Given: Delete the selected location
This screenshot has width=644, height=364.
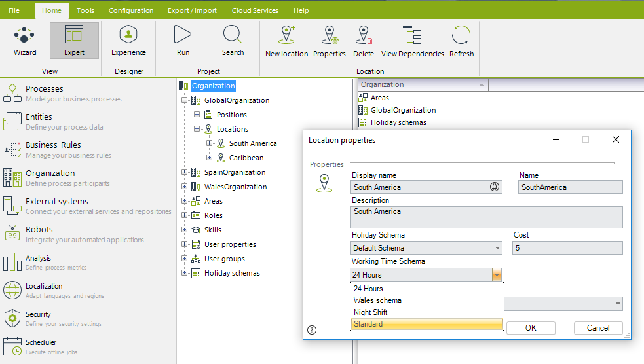Looking at the screenshot, I should 364,41.
